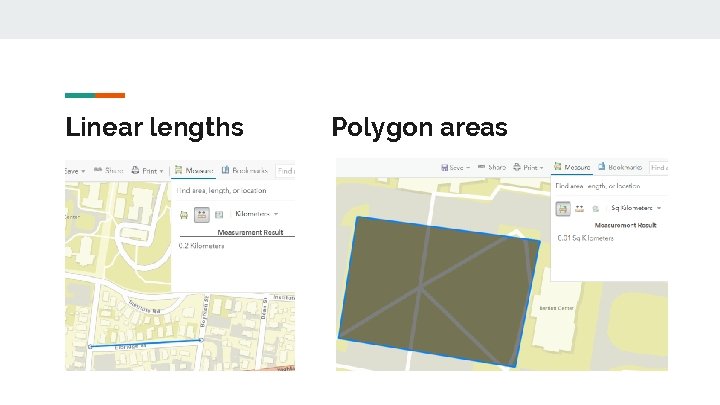Viewport: 720px width, 405px height.
Task: Click the Save label in the Polygon areas toolbar
Action: (456, 168)
